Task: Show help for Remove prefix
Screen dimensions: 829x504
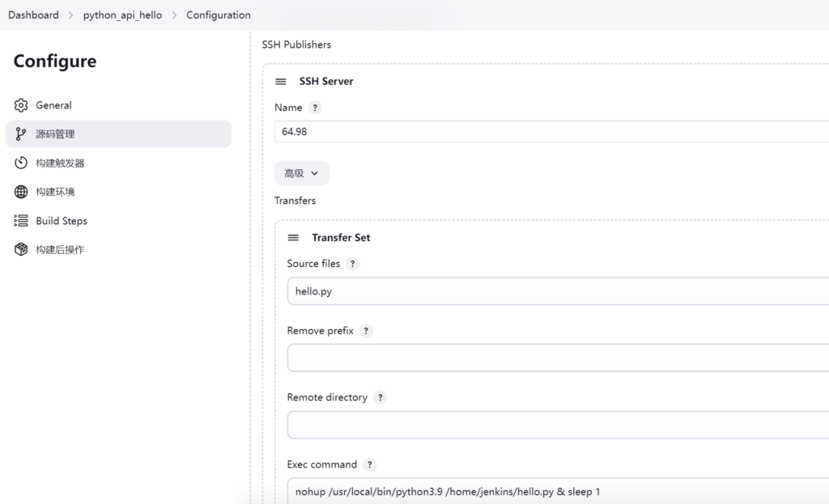Action: pyautogui.click(x=366, y=331)
